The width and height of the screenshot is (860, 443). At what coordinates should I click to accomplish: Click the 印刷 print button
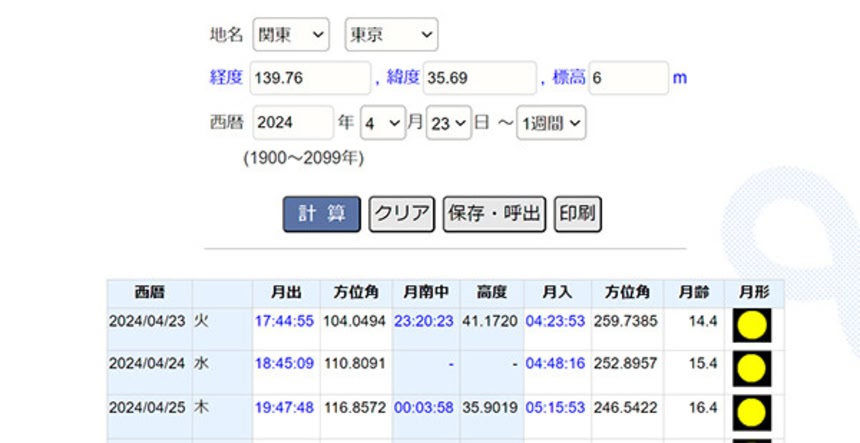pyautogui.click(x=578, y=214)
